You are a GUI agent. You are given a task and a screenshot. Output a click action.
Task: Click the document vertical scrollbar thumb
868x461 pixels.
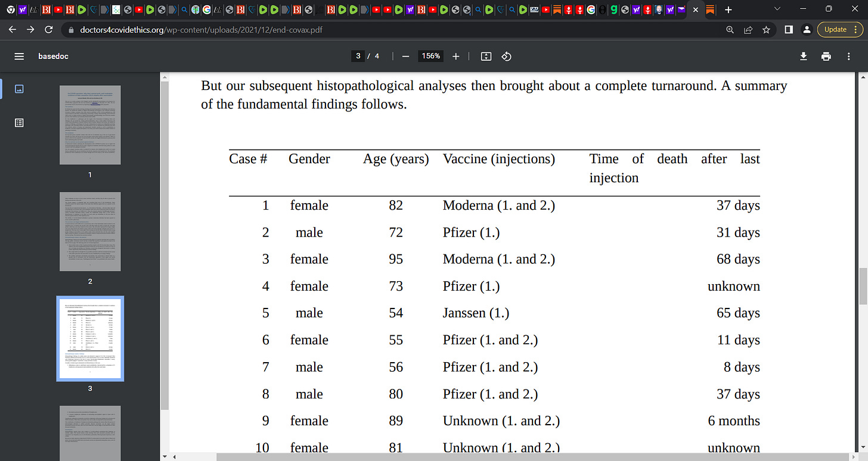click(863, 286)
